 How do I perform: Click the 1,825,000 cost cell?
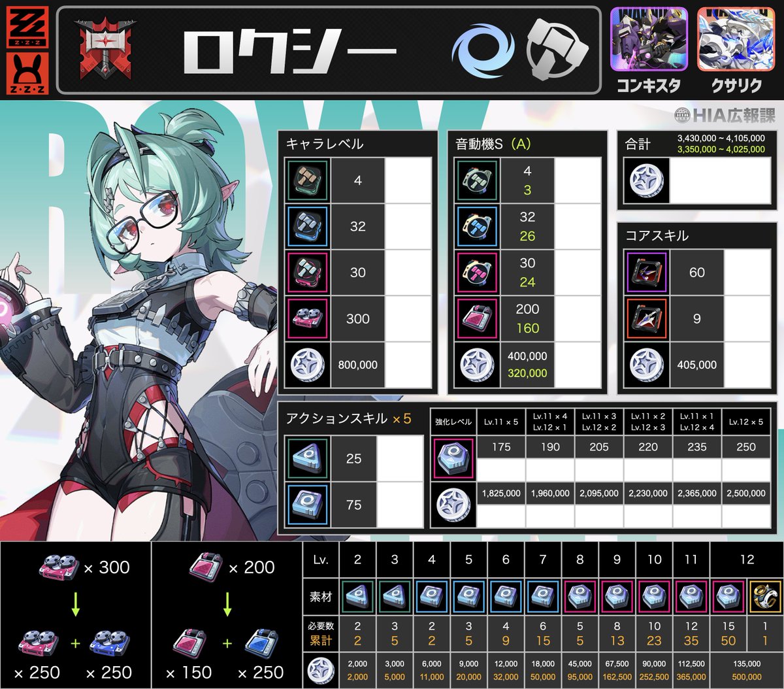(x=500, y=493)
